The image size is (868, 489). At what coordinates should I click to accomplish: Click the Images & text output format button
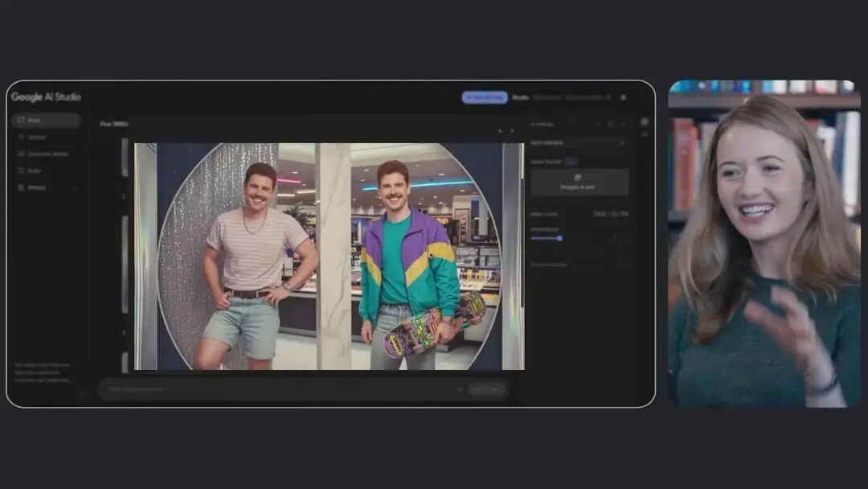pos(579,182)
